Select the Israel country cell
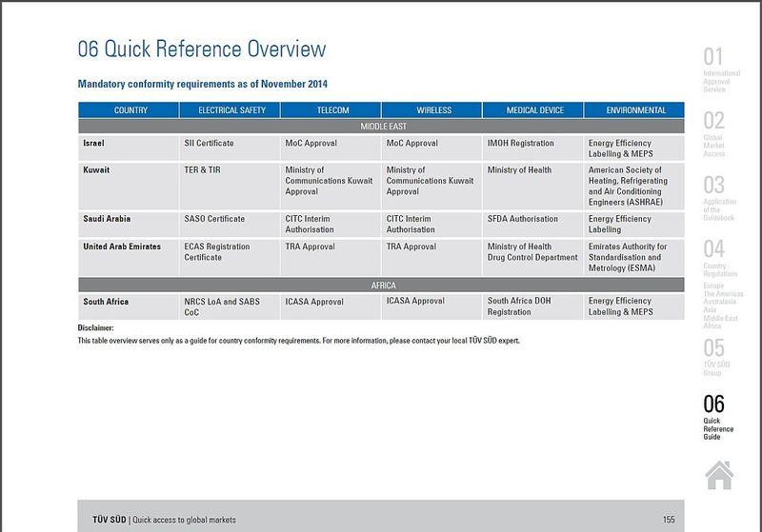 129,148
